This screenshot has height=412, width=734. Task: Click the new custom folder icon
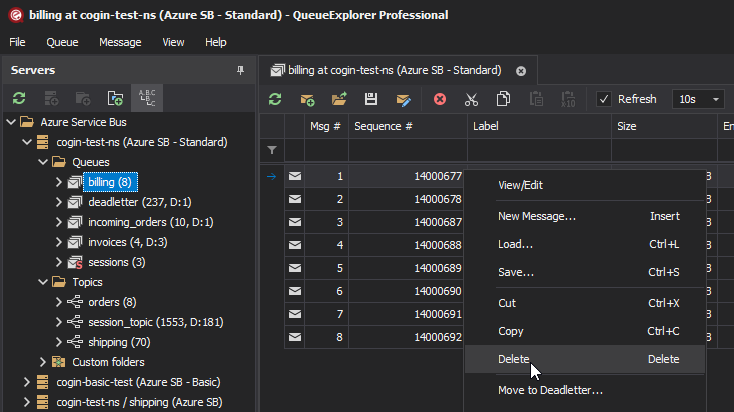tap(115, 98)
